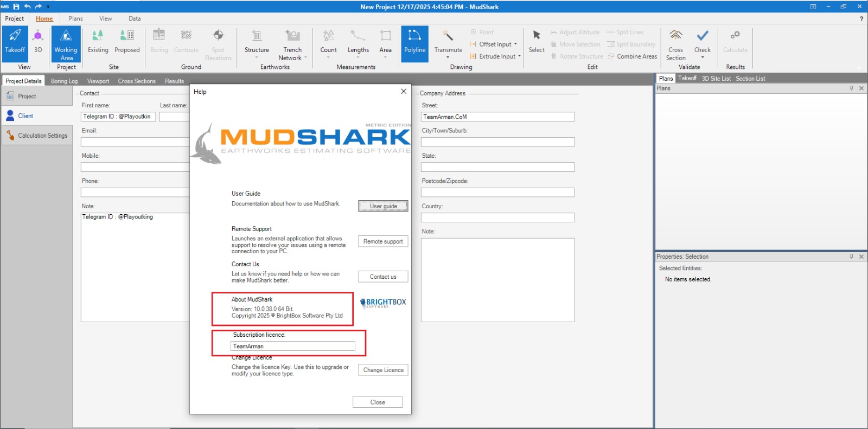Open Calculation Settings in sidebar
Viewport: 868px width, 429px height.
(37, 136)
